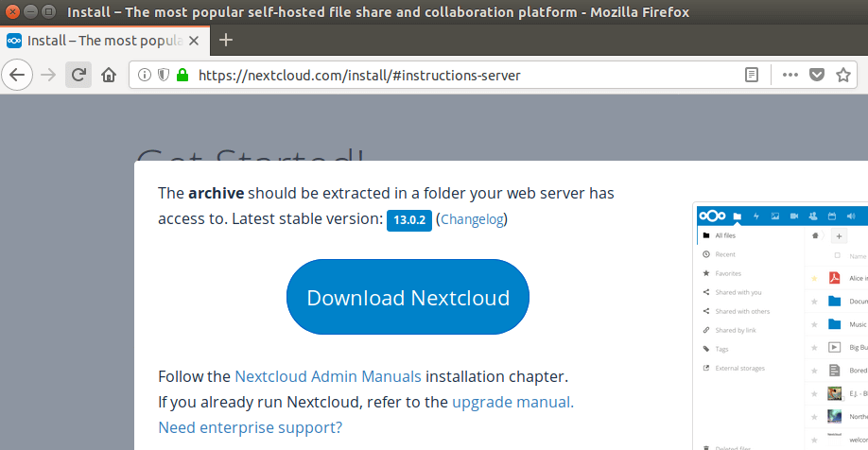Save page to Pocket
Image resolution: width=868 pixels, height=450 pixels.
point(817,75)
